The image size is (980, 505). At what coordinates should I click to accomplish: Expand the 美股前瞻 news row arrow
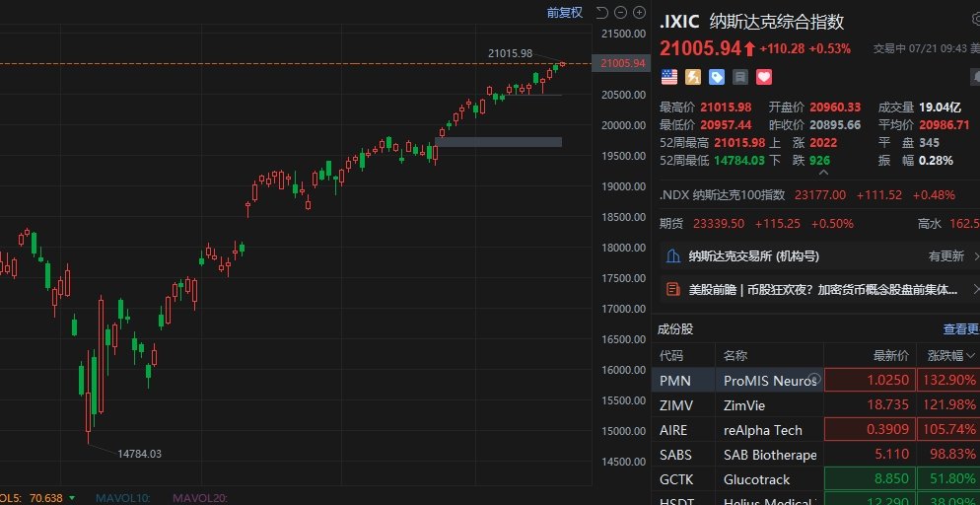(x=976, y=289)
